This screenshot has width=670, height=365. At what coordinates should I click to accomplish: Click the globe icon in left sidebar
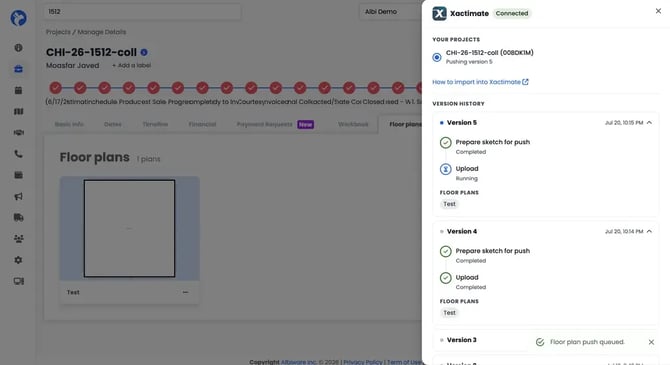[x=18, y=48]
